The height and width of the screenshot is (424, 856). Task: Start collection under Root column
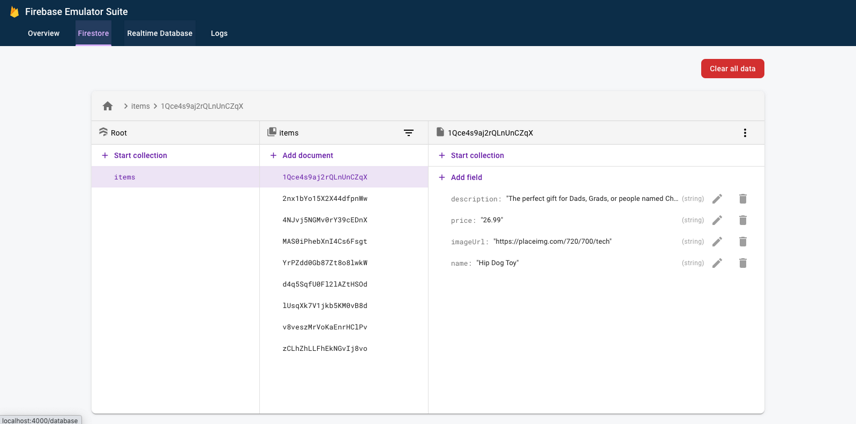pyautogui.click(x=140, y=156)
